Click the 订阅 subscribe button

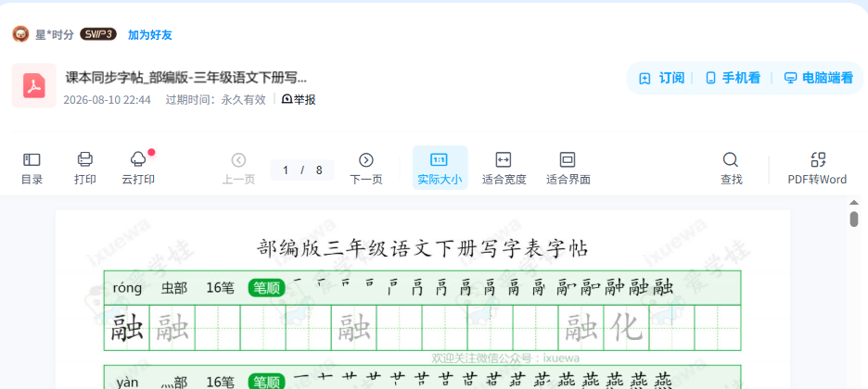(662, 78)
